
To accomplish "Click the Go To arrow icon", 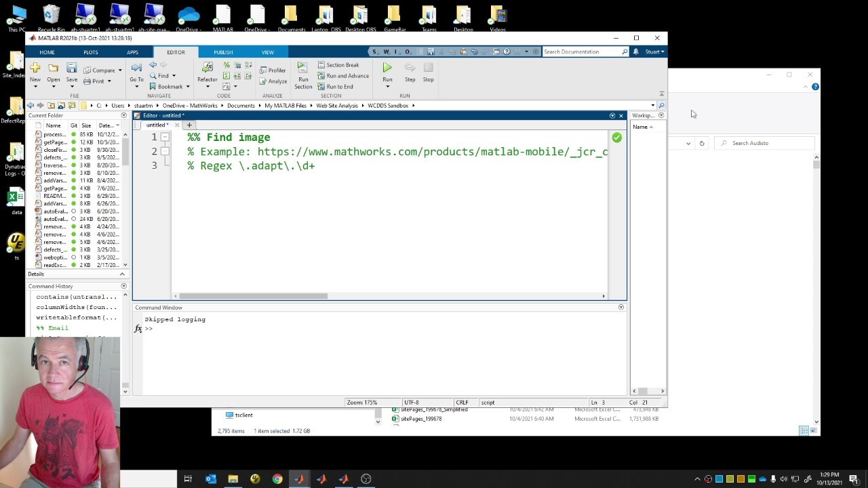I will click(x=136, y=68).
